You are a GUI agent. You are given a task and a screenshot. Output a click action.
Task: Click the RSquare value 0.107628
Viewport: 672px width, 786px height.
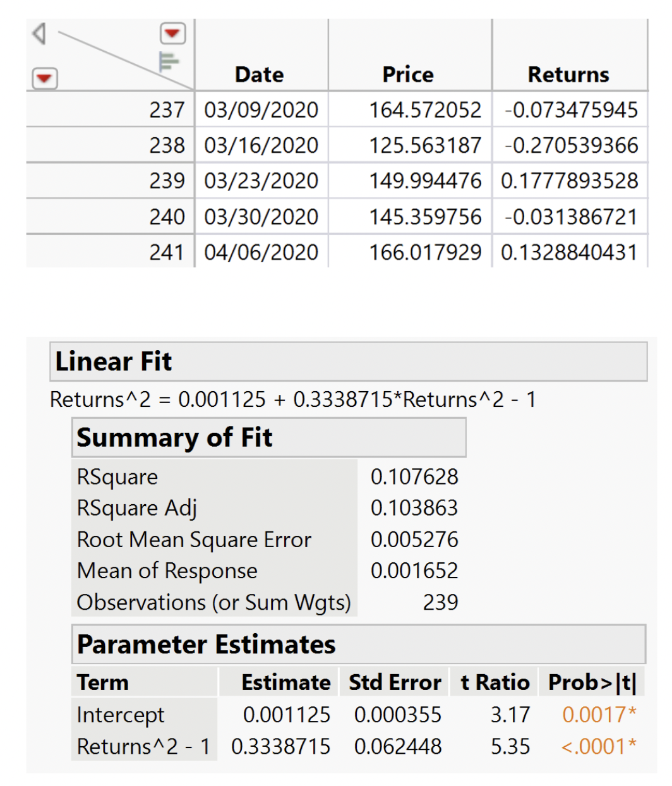tap(415, 476)
